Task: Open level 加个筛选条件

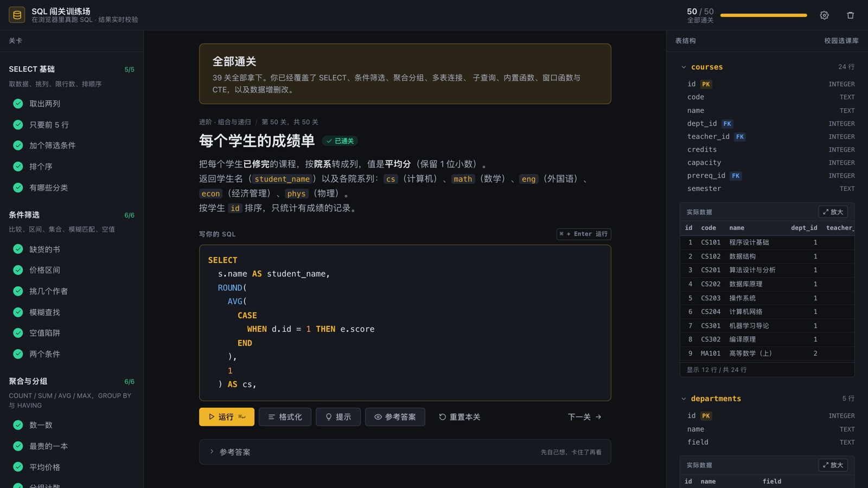Action: point(72,145)
